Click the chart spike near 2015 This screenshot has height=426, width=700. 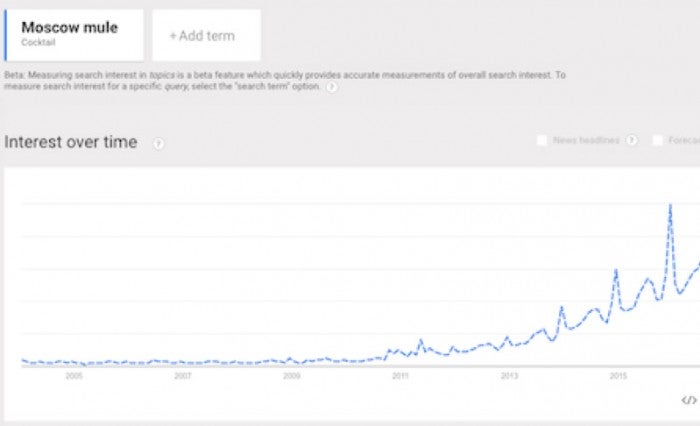[616, 271]
